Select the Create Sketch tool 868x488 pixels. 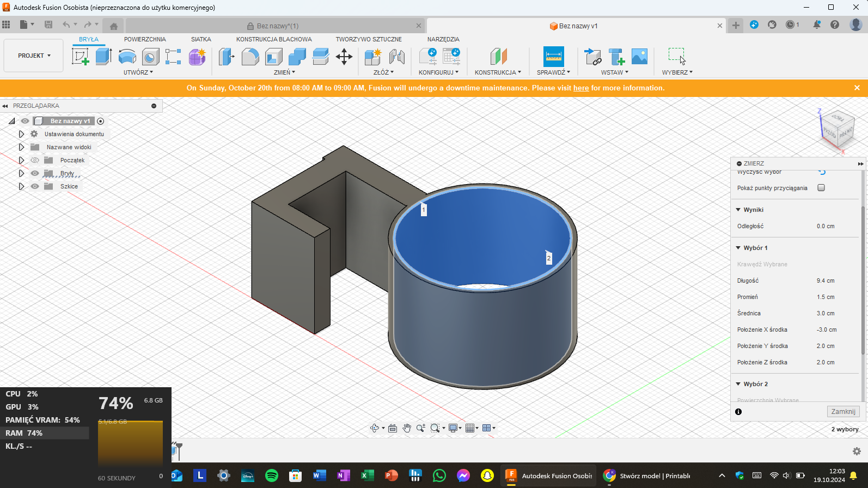[x=80, y=56]
